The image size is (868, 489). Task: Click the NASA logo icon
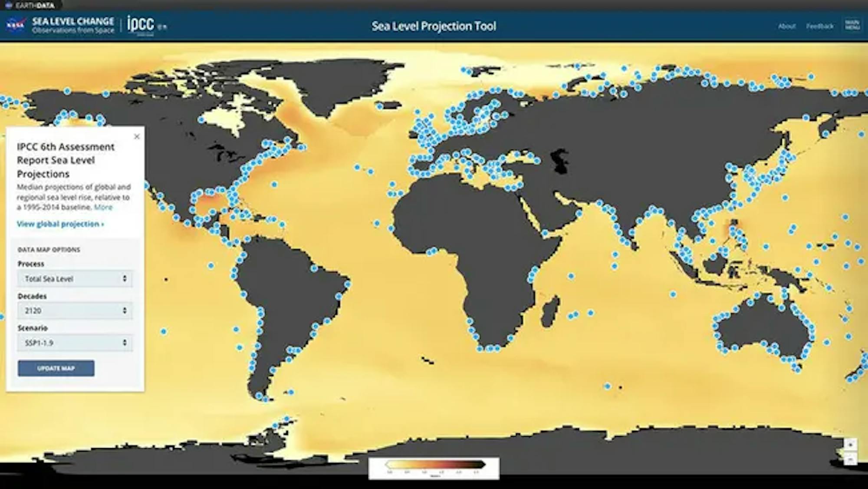coord(16,25)
